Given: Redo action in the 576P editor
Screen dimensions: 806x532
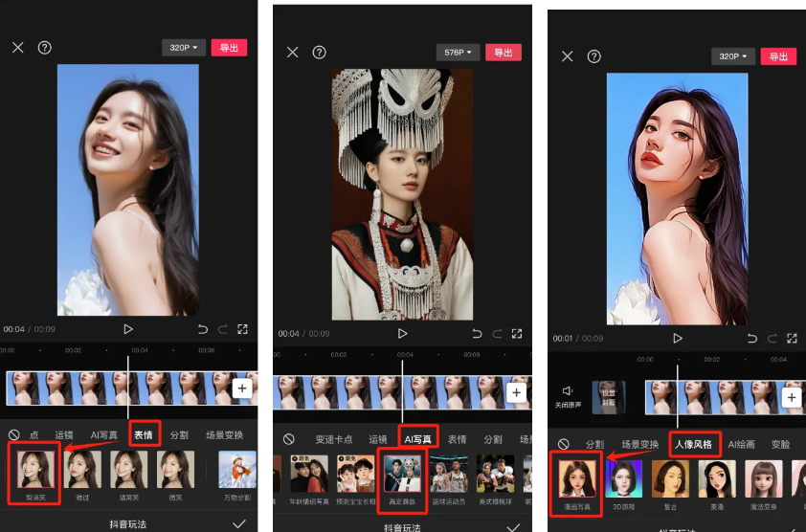Looking at the screenshot, I should pyautogui.click(x=497, y=334).
